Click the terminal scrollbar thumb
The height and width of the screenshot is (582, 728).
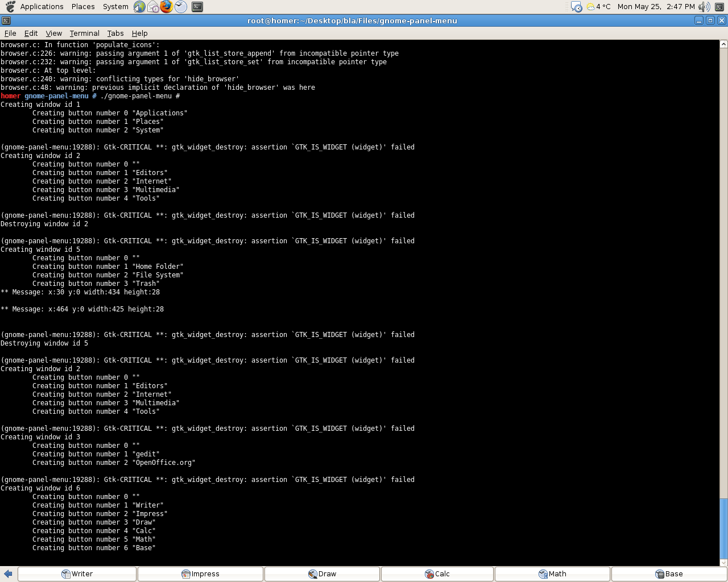pyautogui.click(x=723, y=529)
